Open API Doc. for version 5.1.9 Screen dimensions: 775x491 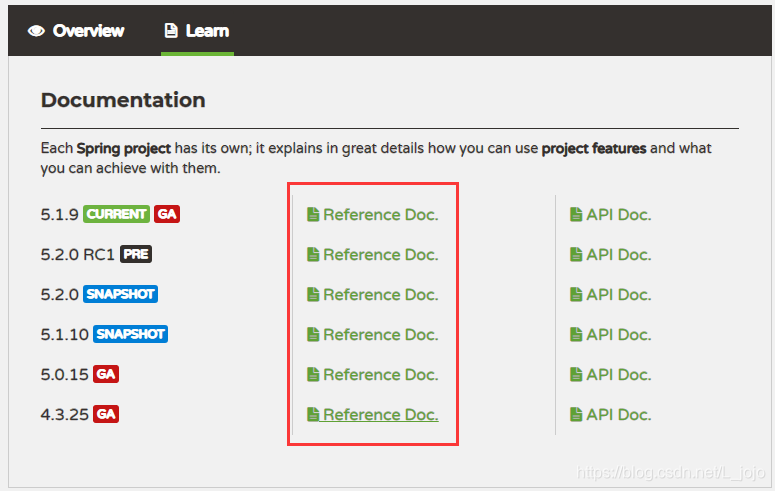pyautogui.click(x=610, y=215)
